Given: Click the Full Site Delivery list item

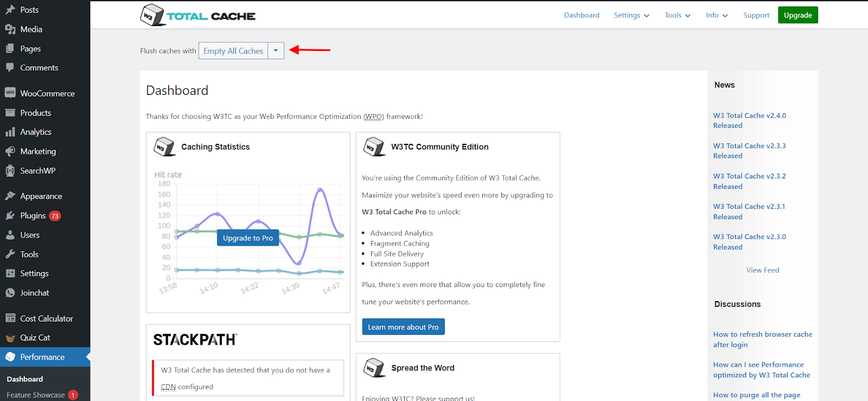Looking at the screenshot, I should [x=397, y=254].
